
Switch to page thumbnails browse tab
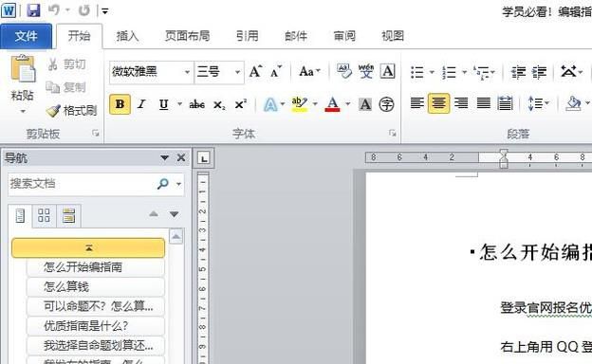coord(44,216)
